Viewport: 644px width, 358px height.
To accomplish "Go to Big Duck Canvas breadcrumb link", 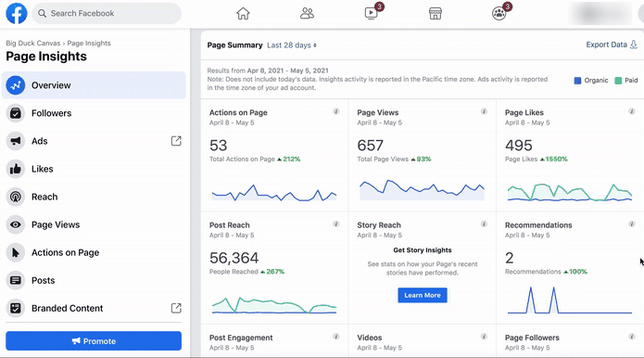I will (x=32, y=44).
